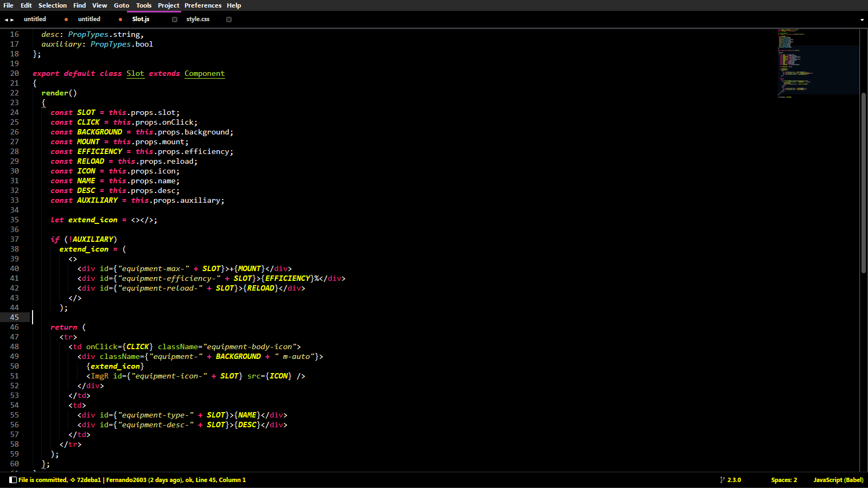
Task: Open the Preferences menu
Action: pyautogui.click(x=203, y=5)
